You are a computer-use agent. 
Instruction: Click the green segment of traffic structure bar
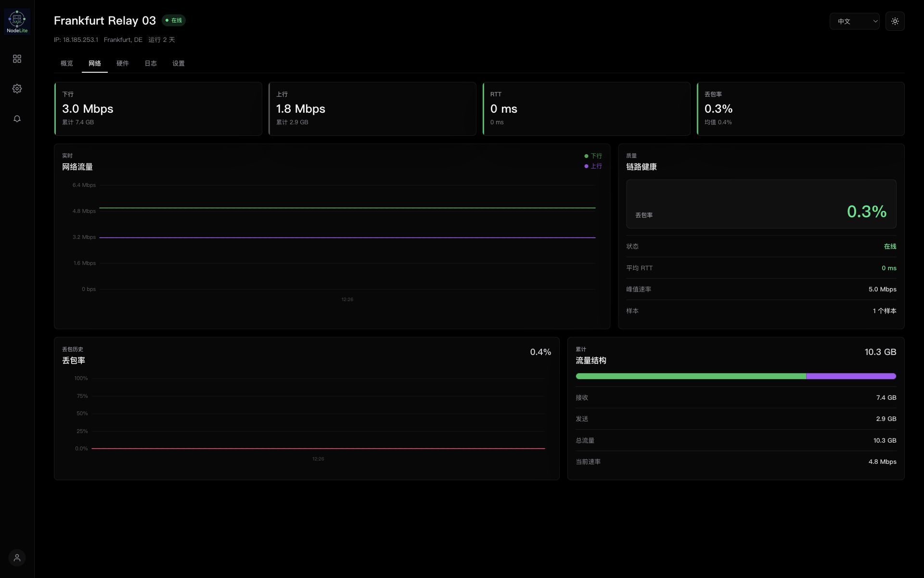pos(691,376)
